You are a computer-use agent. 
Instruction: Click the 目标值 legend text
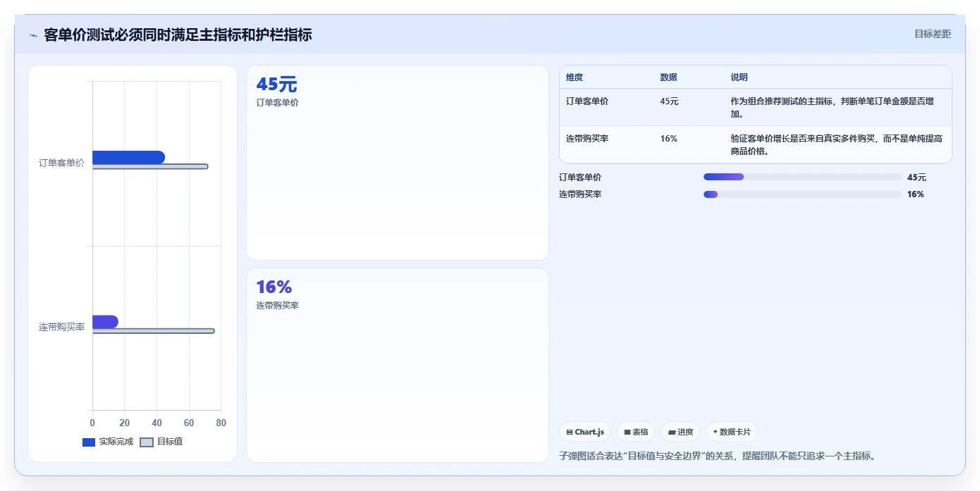(x=170, y=442)
